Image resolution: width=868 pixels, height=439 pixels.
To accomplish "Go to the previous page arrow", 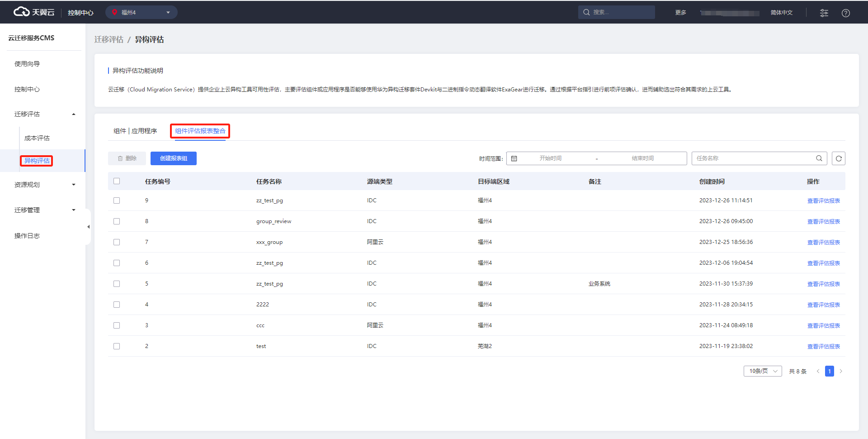I will pos(818,371).
